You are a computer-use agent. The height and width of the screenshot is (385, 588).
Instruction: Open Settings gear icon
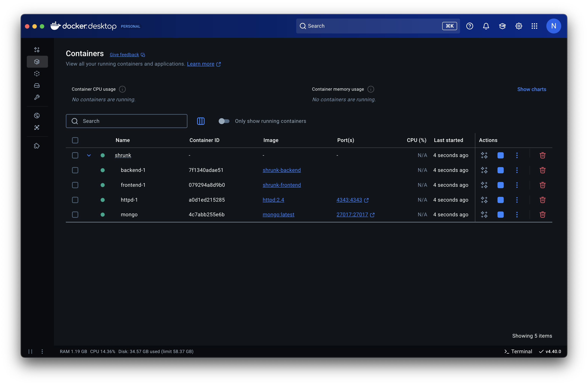(x=519, y=26)
